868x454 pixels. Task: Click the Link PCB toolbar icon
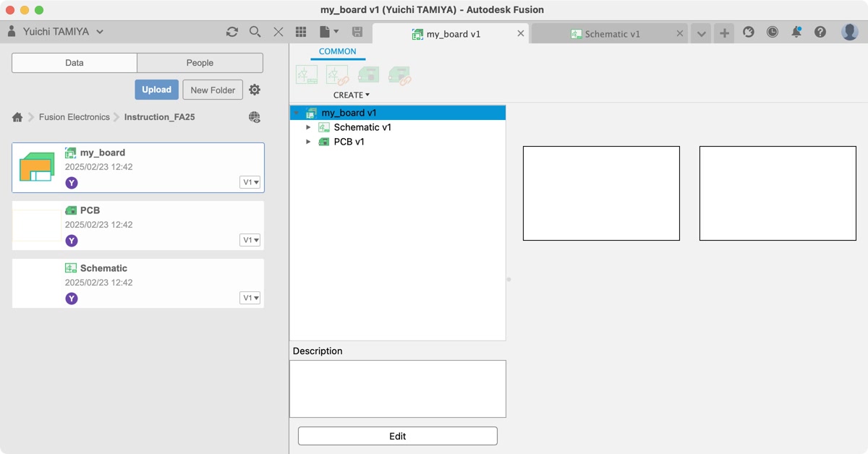(400, 75)
